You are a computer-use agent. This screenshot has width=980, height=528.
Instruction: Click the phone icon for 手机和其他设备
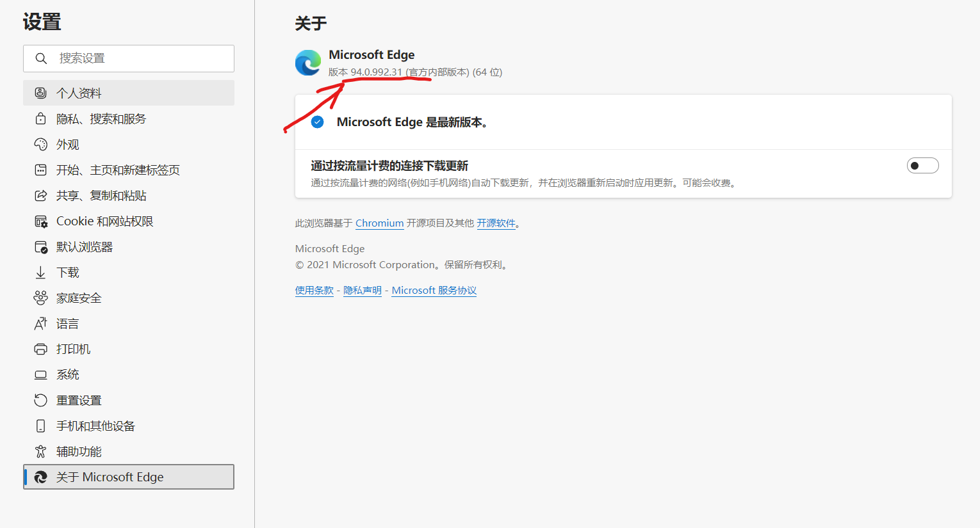coord(40,426)
